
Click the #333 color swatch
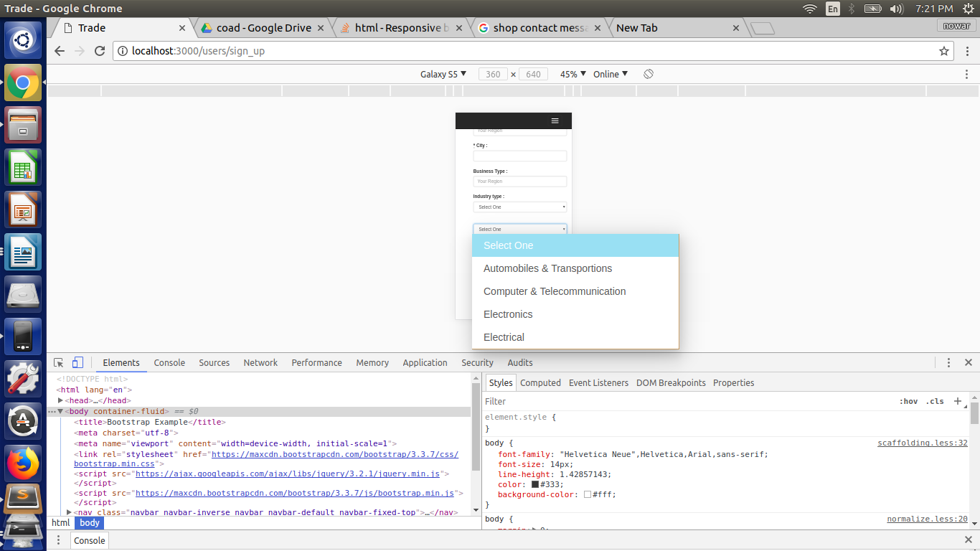(x=535, y=484)
